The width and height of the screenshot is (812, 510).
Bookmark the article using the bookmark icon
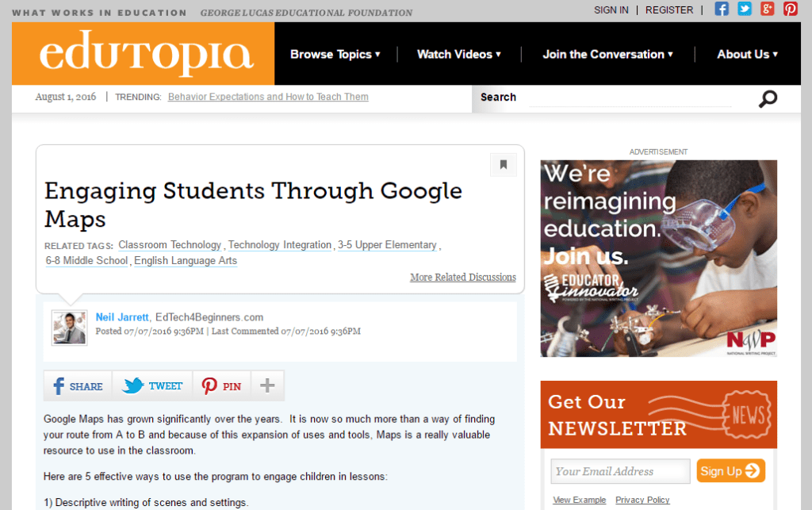tap(504, 164)
